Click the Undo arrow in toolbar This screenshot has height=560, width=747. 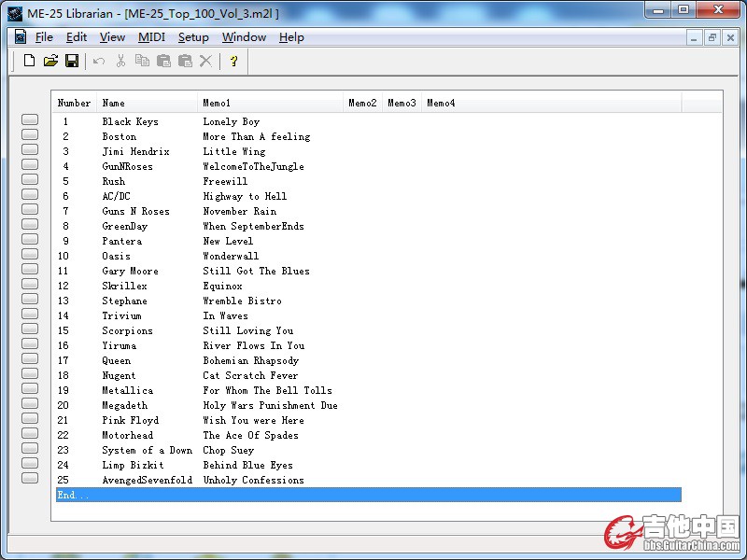(x=99, y=61)
